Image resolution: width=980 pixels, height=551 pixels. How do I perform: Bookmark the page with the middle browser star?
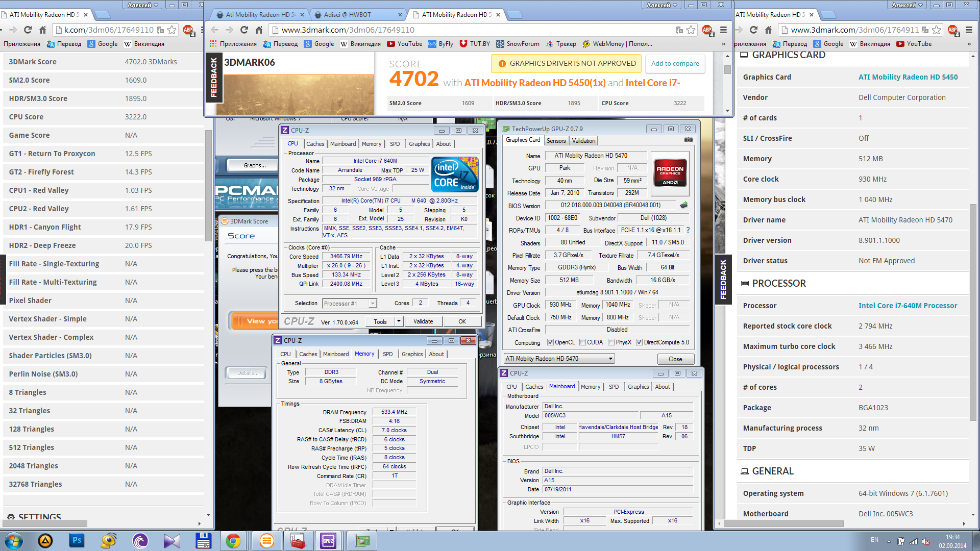coord(691,30)
